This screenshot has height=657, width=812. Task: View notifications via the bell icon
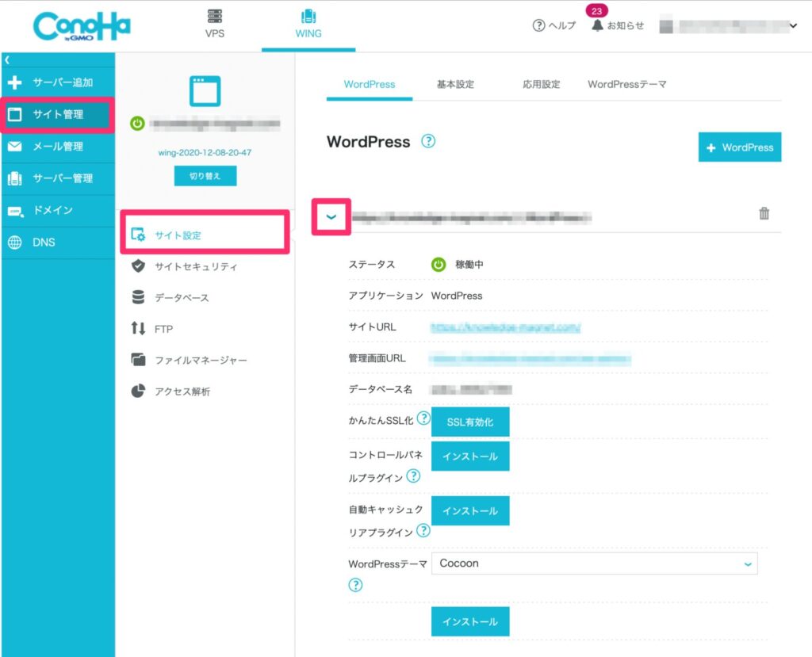click(x=598, y=25)
